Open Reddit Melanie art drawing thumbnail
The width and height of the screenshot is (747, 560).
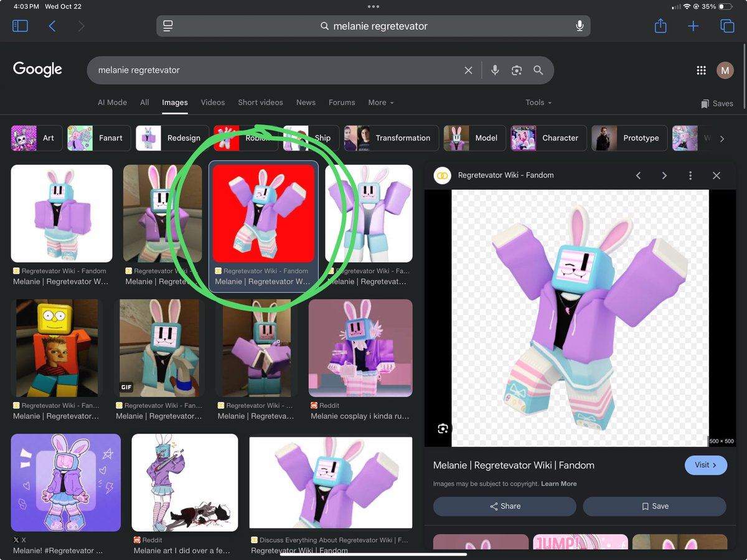[x=185, y=483]
